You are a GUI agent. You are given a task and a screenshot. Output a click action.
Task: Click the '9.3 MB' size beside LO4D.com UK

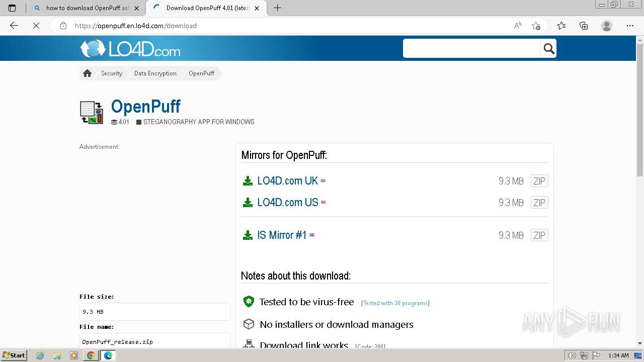pos(511,181)
